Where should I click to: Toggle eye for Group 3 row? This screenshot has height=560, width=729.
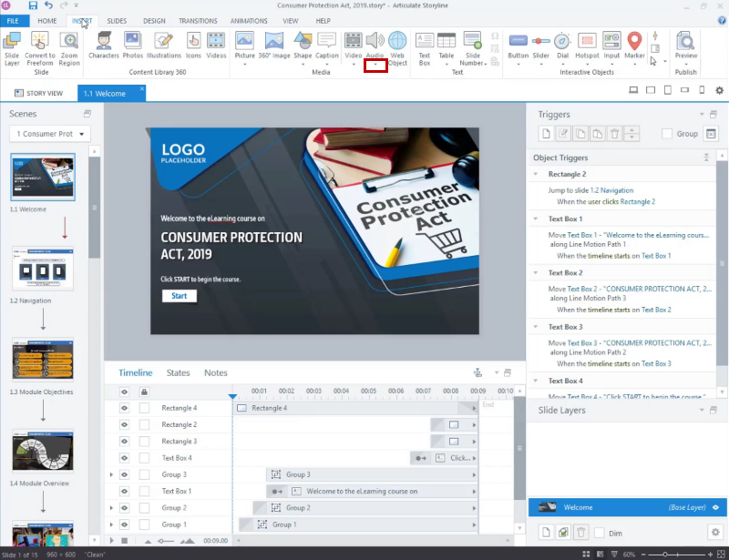(124, 474)
